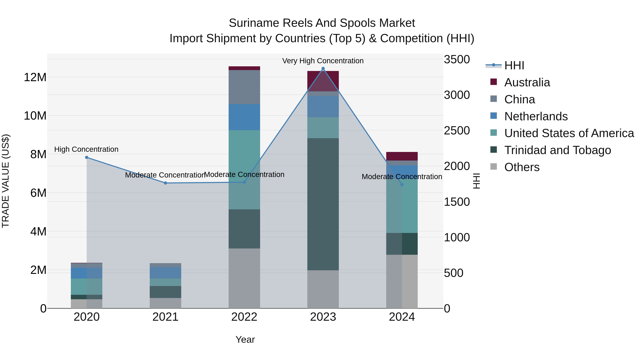The width and height of the screenshot is (644, 362).
Task: Click the 2022 Netherlands bar segment
Action: point(244,117)
